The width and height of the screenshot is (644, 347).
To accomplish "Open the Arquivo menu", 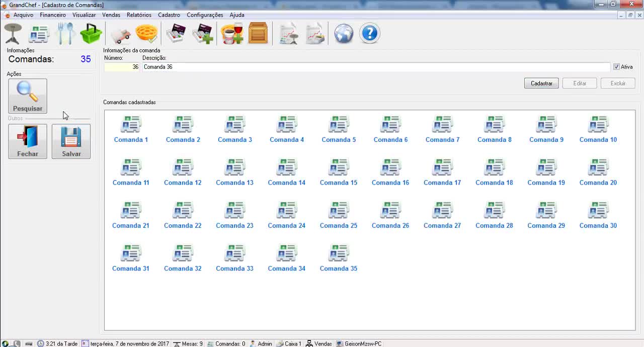I will [x=23, y=15].
